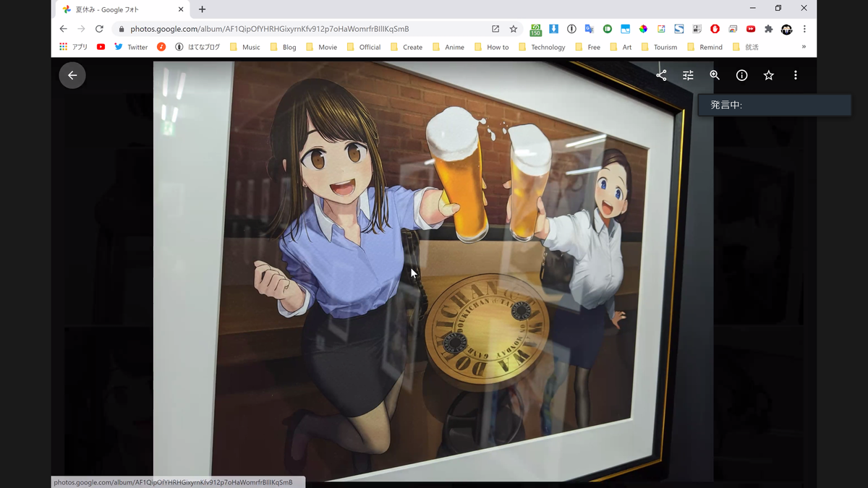Viewport: 868px width, 488px height.
Task: Open the Extensions puzzle piece menu
Action: click(769, 29)
